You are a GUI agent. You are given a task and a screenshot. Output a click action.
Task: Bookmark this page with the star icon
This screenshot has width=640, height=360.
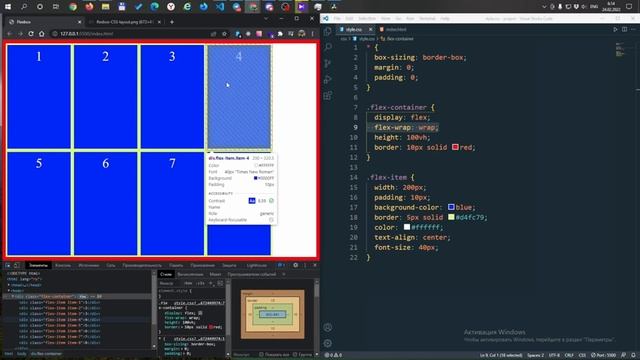pos(224,34)
